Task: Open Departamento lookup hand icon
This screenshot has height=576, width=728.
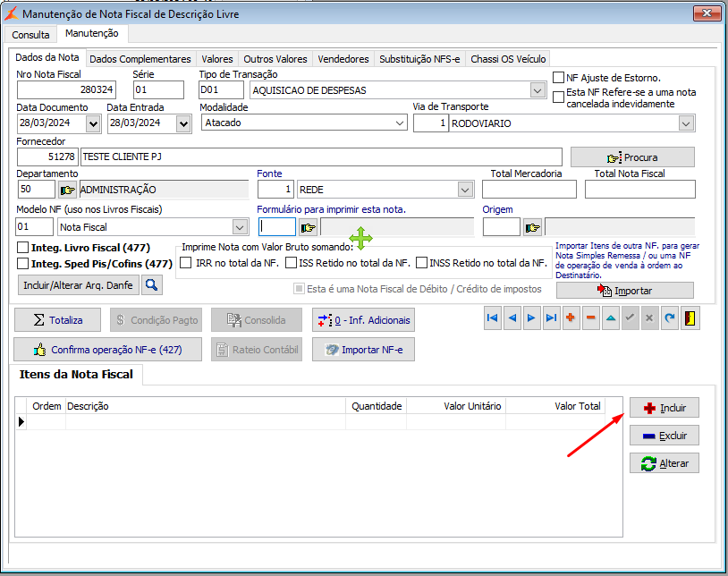Action: pyautogui.click(x=67, y=190)
